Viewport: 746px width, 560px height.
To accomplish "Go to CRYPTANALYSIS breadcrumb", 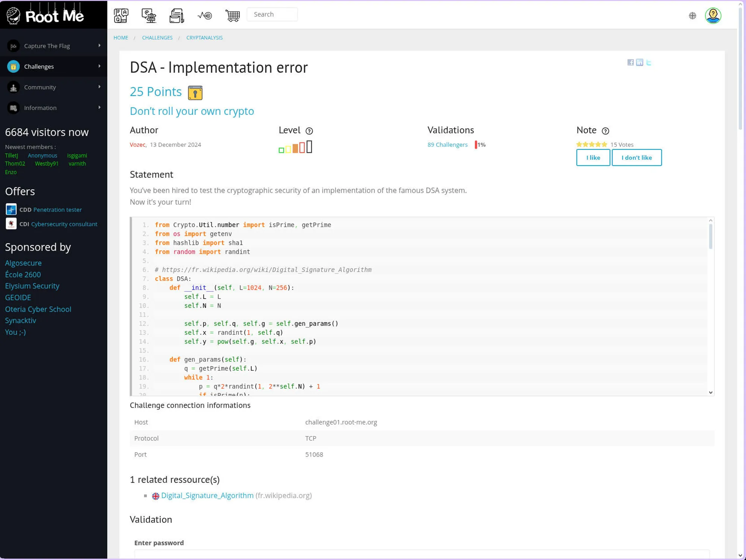I will pyautogui.click(x=204, y=38).
